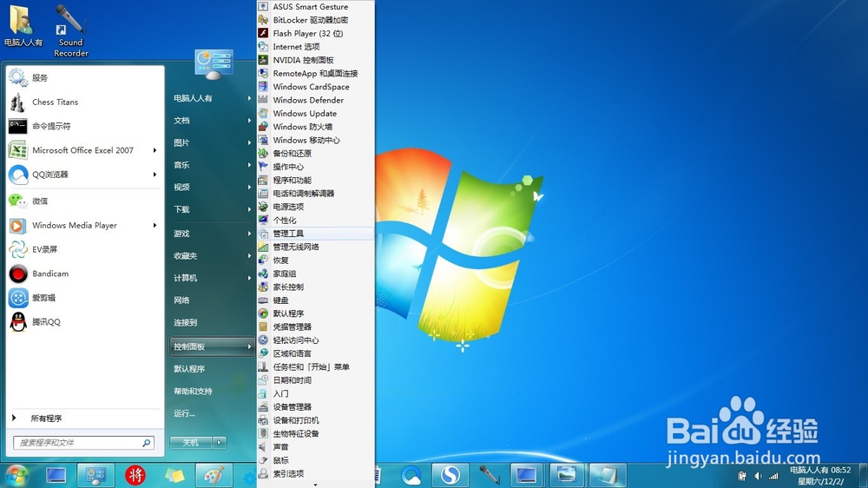Open 命令提示符 program
Image resolution: width=868 pixels, height=488 pixels.
85,126
